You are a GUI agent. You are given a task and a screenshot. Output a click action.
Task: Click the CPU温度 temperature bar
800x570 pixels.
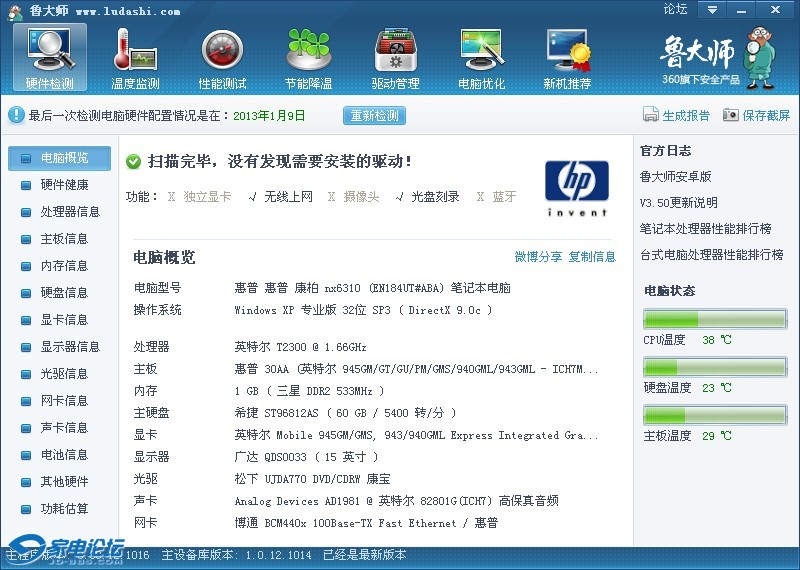coord(715,320)
